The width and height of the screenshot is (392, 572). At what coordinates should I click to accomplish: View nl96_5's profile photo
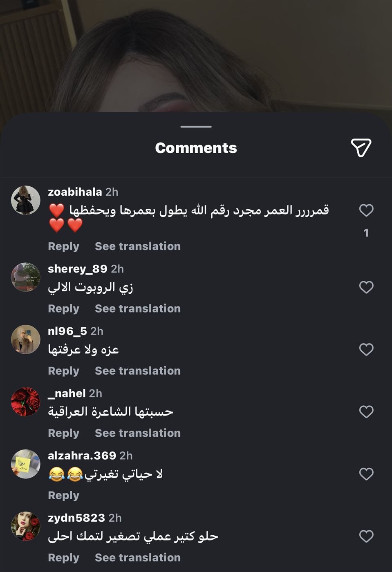coord(26,340)
